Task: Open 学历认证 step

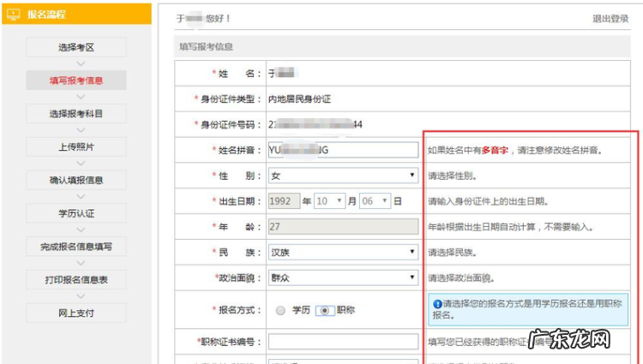Action: (x=75, y=213)
